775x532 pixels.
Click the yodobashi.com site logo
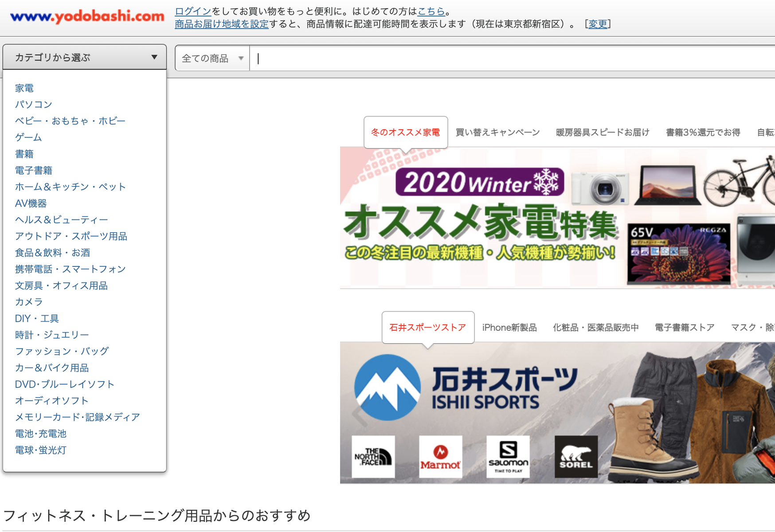87,17
